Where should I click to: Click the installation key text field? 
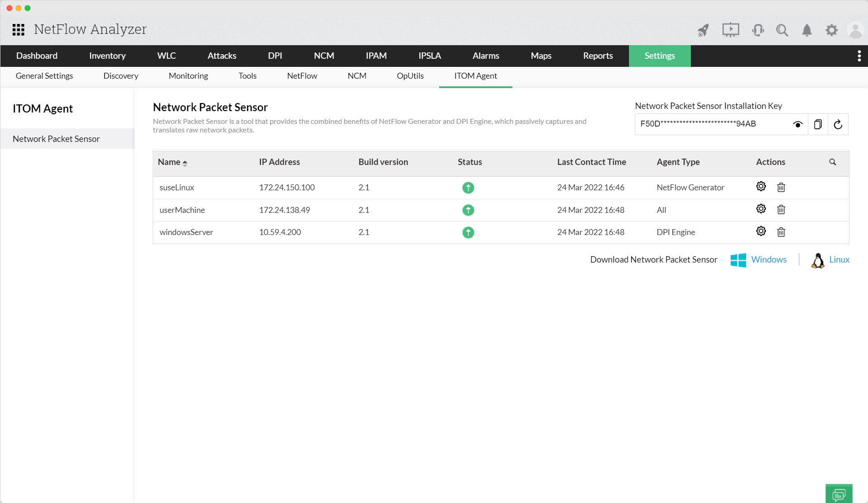coord(712,124)
